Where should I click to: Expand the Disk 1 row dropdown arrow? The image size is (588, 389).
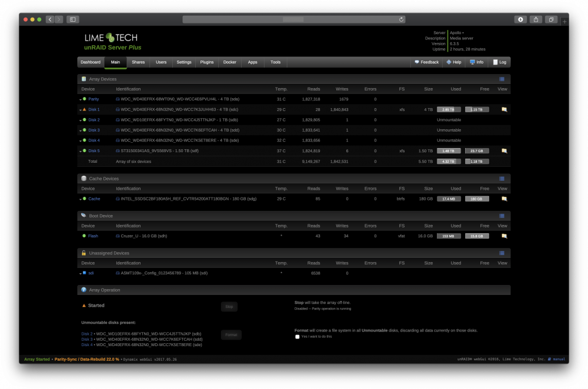80,110
